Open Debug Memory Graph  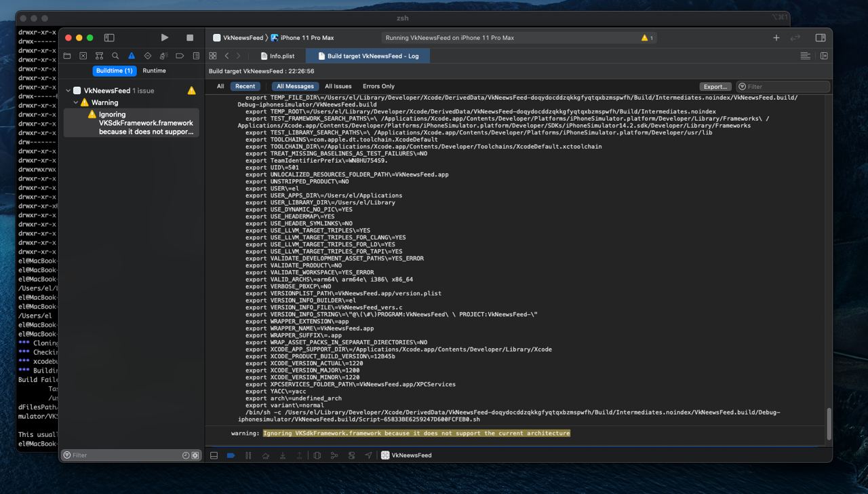tap(334, 455)
